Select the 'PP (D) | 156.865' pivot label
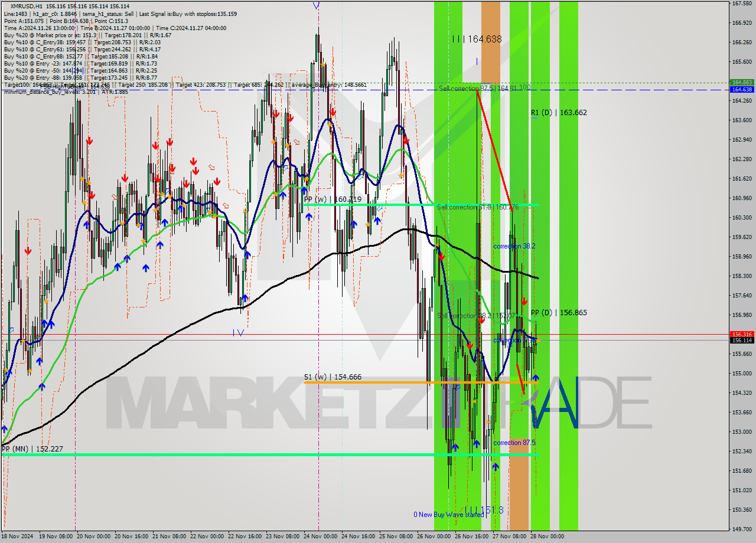This screenshot has width=756, height=543. (559, 312)
